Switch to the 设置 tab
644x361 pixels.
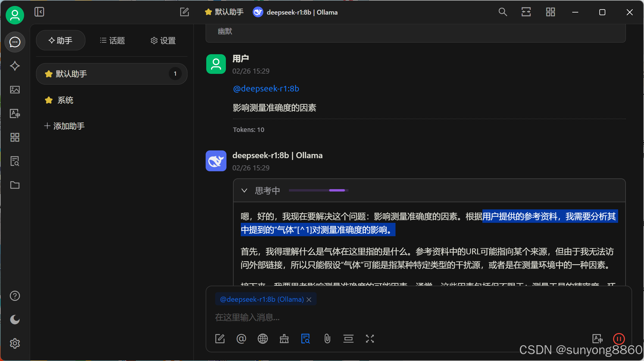163,41
